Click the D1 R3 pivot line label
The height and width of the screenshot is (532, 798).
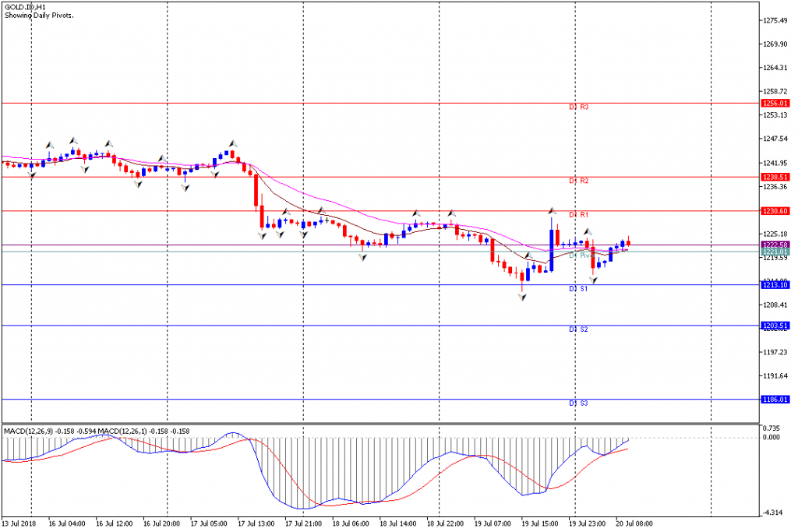579,107
